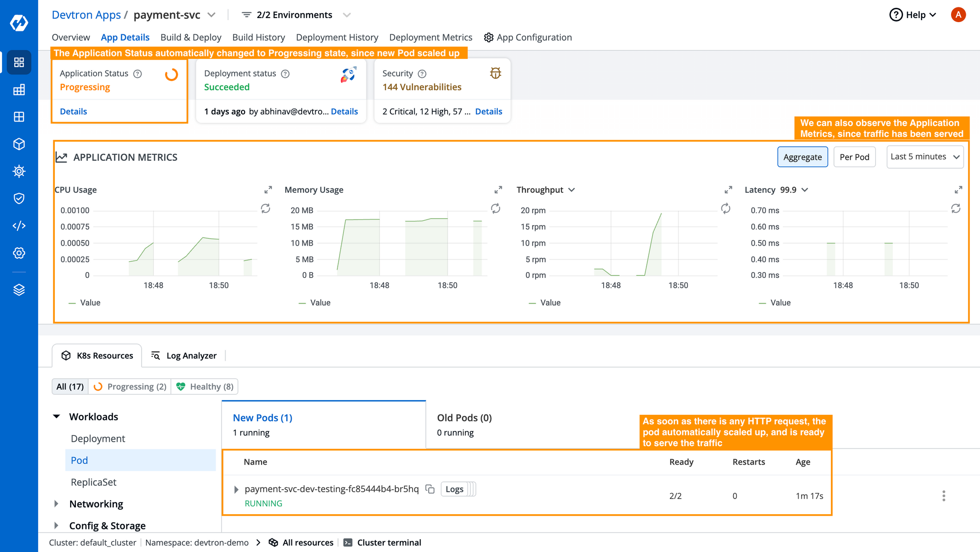The height and width of the screenshot is (552, 980).
Task: Expand the payment-svc-dev-testing pod row
Action: [236, 489]
